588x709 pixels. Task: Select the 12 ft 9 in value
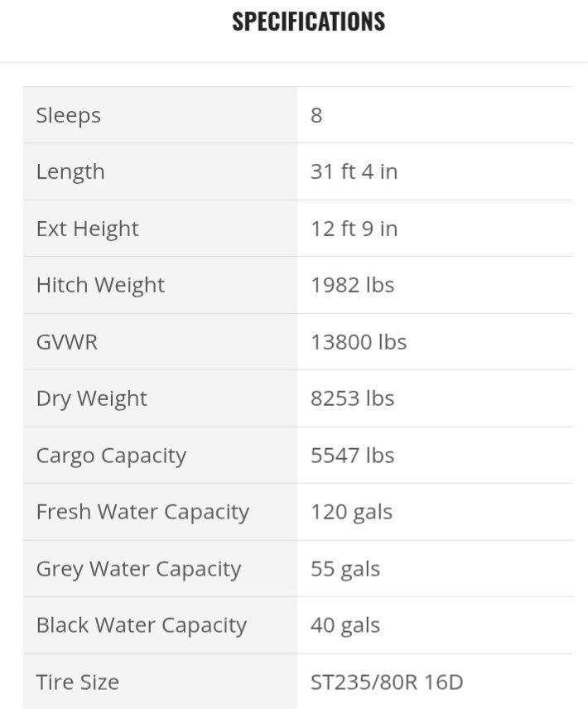tap(354, 229)
